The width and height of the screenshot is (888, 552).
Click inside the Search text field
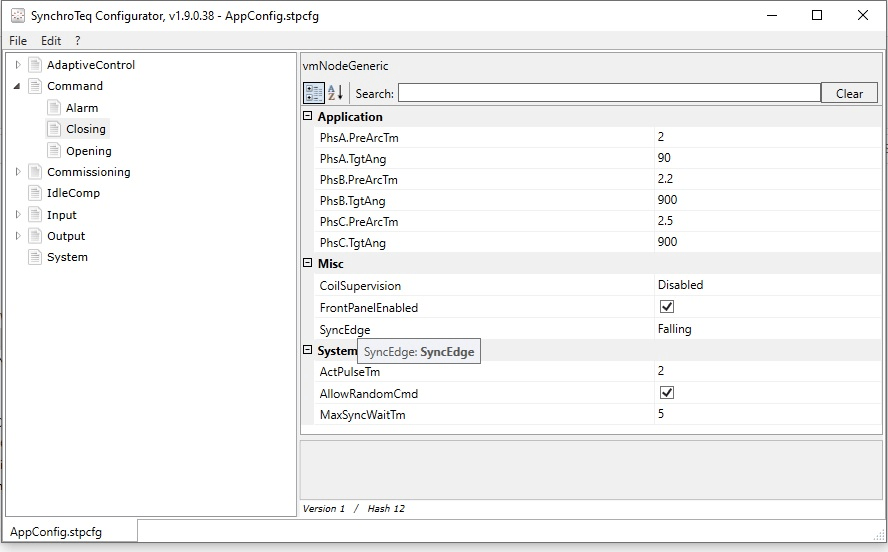coord(608,93)
